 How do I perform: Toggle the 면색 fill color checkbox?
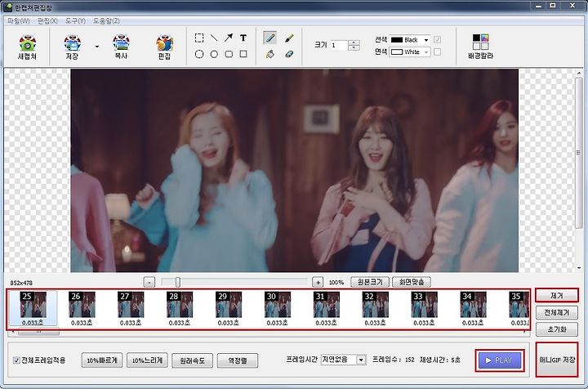pyautogui.click(x=437, y=51)
